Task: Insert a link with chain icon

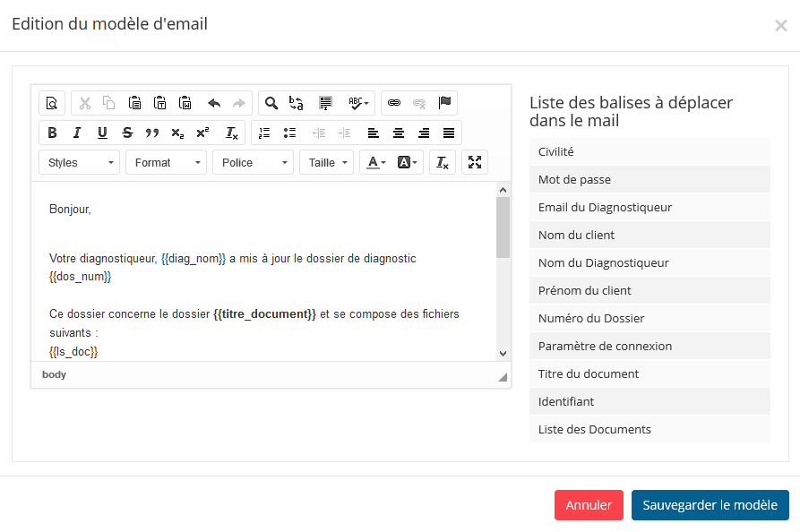Action: [394, 103]
